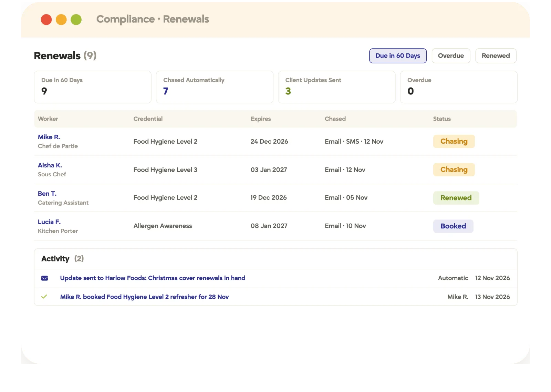Click the 24 Dec 2026 expiry date
The width and height of the screenshot is (551, 392).
tap(269, 142)
